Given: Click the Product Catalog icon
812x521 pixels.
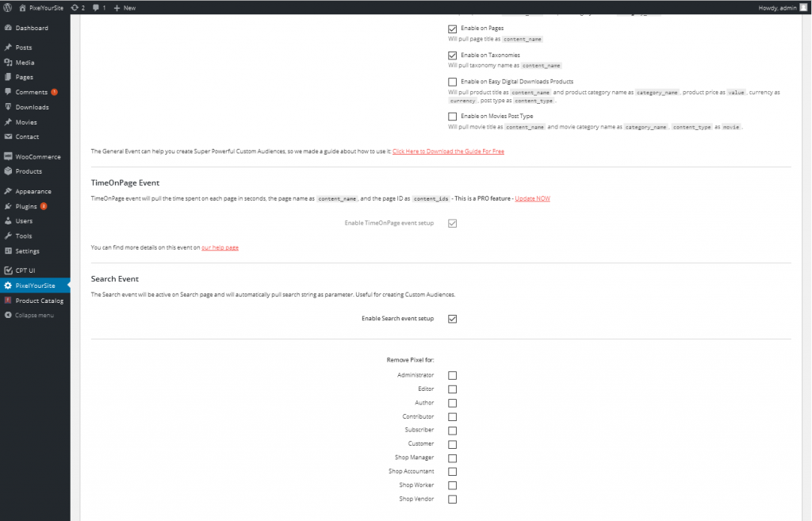Looking at the screenshot, I should 8,301.
